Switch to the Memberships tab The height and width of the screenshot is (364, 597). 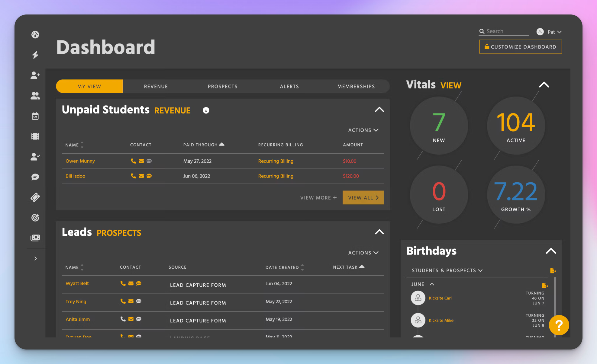coord(356,86)
